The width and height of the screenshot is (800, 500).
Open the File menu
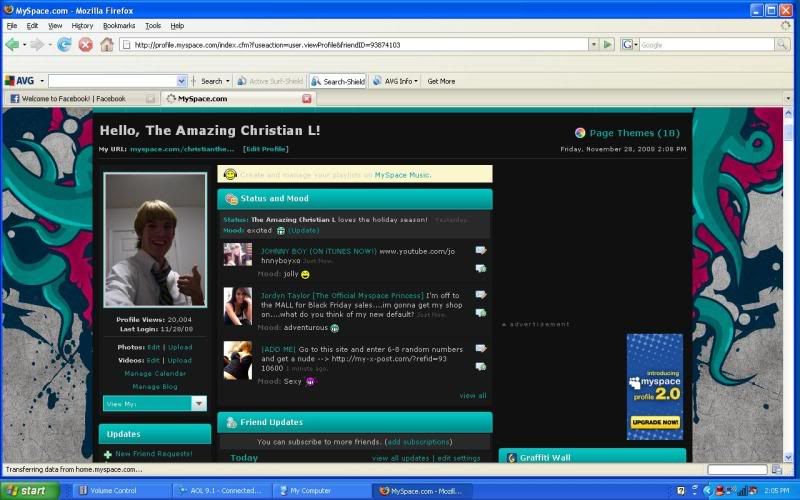pyautogui.click(x=12, y=26)
